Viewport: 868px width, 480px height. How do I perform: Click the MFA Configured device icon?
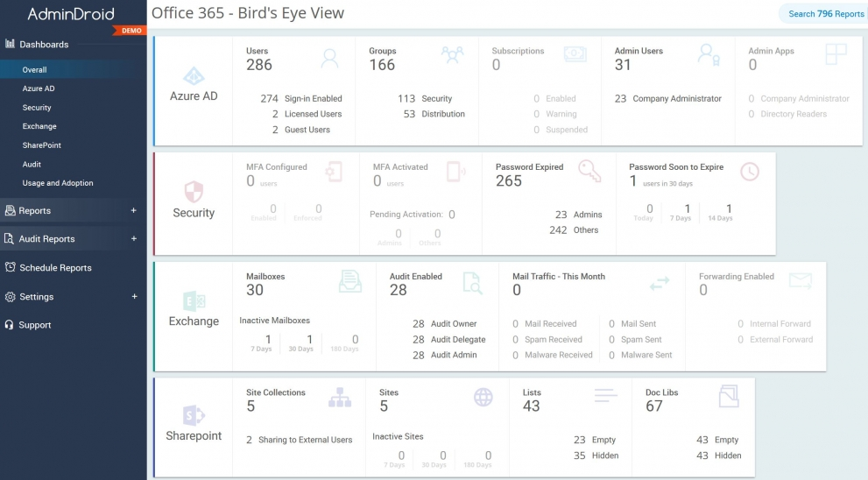tap(334, 172)
